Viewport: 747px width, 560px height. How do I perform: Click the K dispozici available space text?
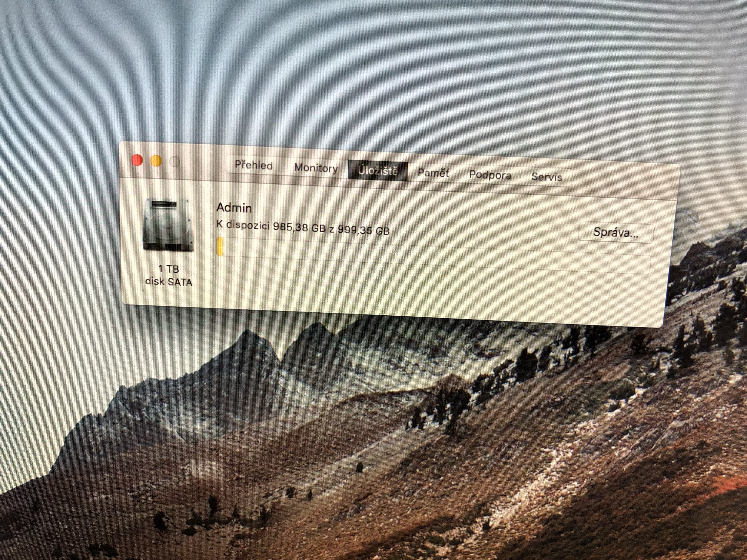243,225
